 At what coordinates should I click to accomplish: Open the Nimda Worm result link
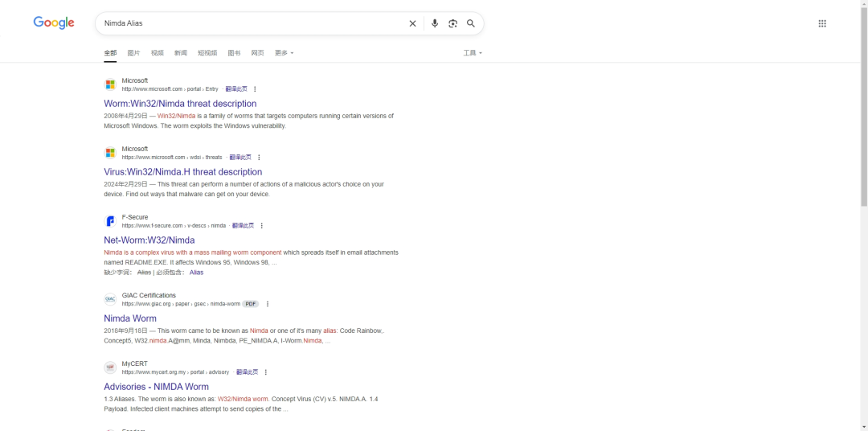click(130, 318)
